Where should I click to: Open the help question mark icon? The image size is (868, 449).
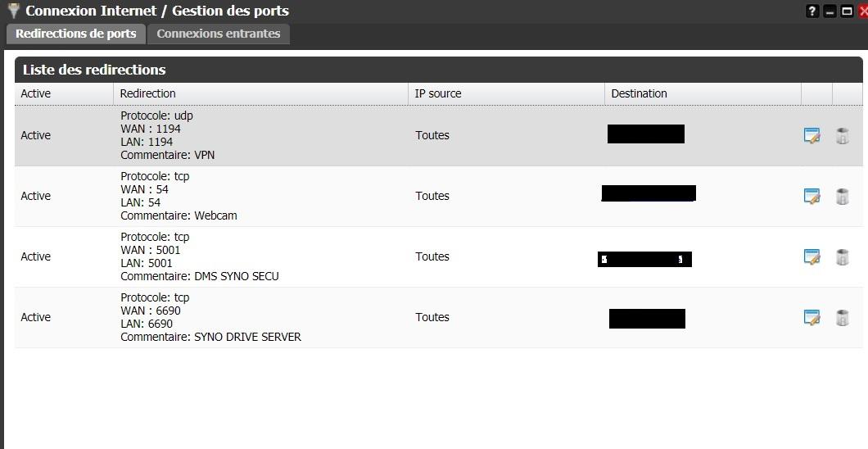tap(812, 11)
